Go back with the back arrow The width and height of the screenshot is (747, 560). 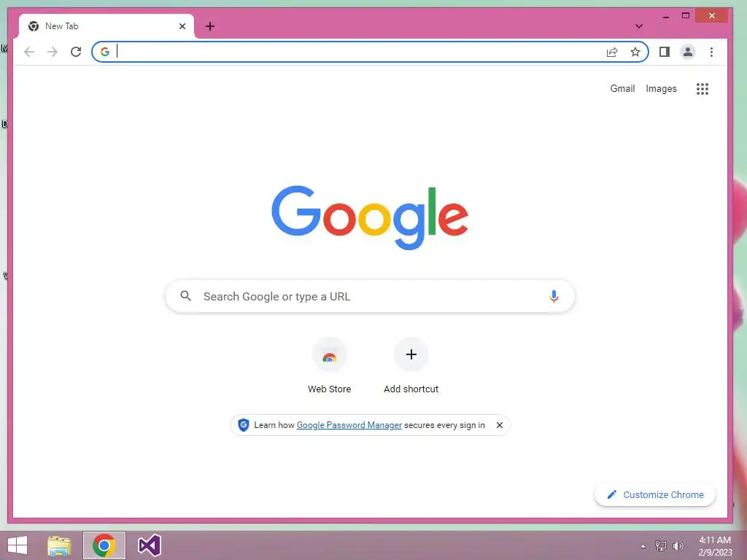click(x=29, y=52)
